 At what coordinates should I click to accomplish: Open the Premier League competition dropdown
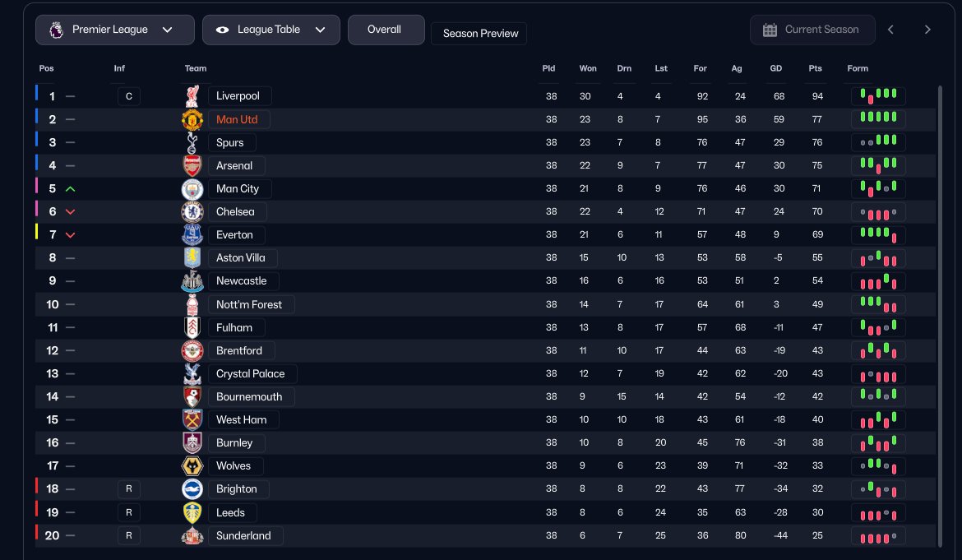[x=114, y=30]
